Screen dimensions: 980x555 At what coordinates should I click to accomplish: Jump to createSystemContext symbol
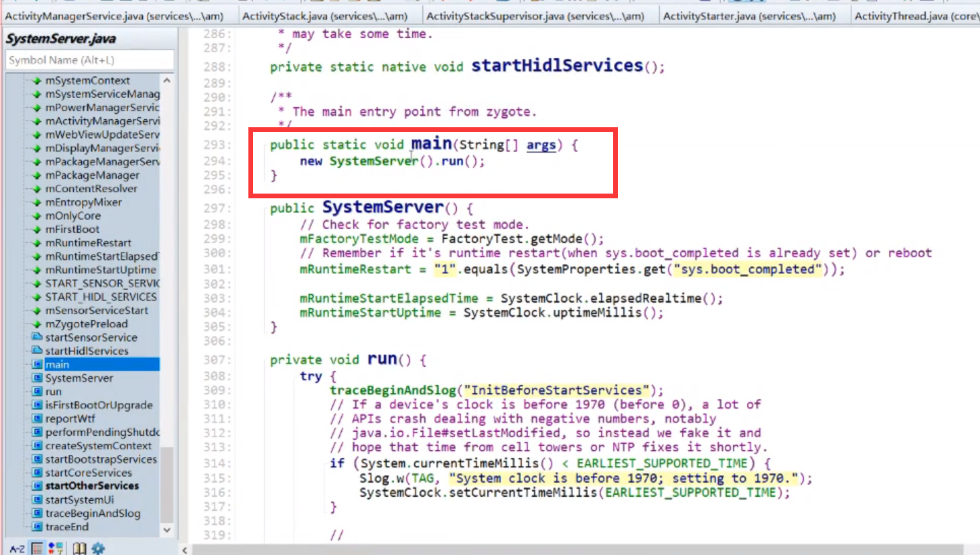(x=98, y=446)
